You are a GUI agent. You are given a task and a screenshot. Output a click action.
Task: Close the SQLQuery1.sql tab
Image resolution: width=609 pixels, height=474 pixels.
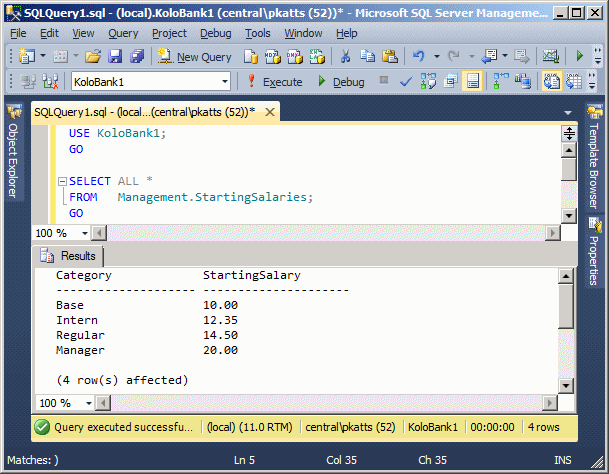coord(270,112)
